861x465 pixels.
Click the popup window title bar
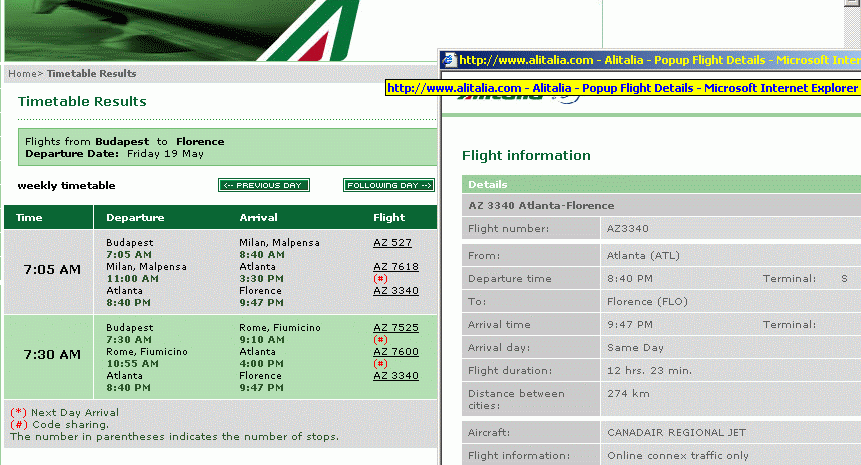[x=650, y=59]
